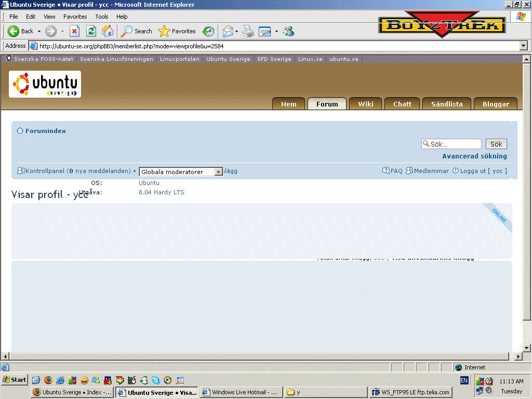Click the Sök button
The width and height of the screenshot is (532, 399).
(x=496, y=144)
